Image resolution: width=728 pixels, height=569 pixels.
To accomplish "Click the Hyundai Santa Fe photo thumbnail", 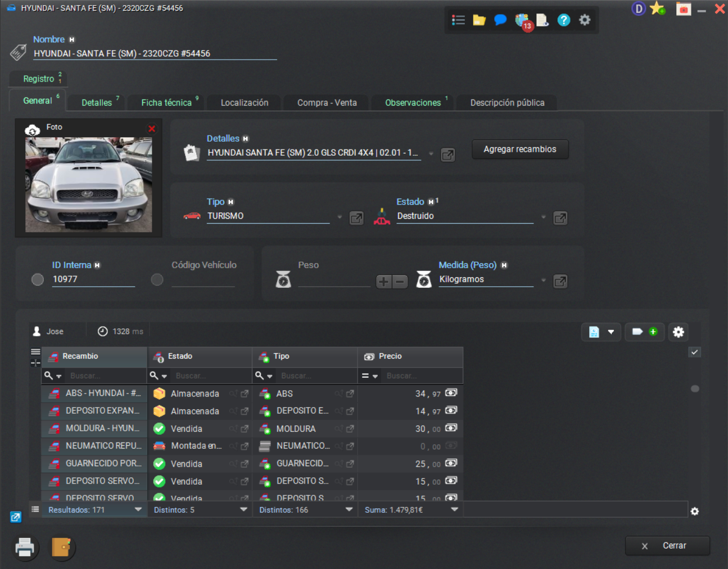I will coord(88,184).
